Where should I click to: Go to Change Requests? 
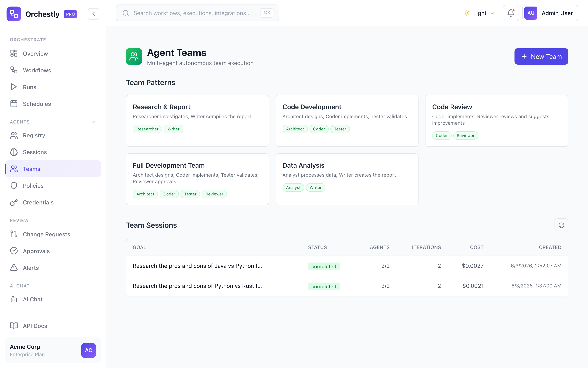[53, 234]
